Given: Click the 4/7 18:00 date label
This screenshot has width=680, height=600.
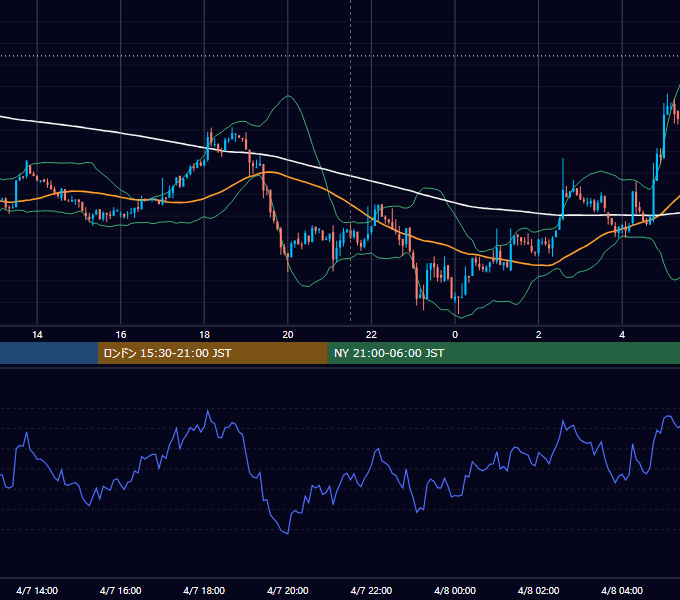Looking at the screenshot, I should click(x=204, y=590).
